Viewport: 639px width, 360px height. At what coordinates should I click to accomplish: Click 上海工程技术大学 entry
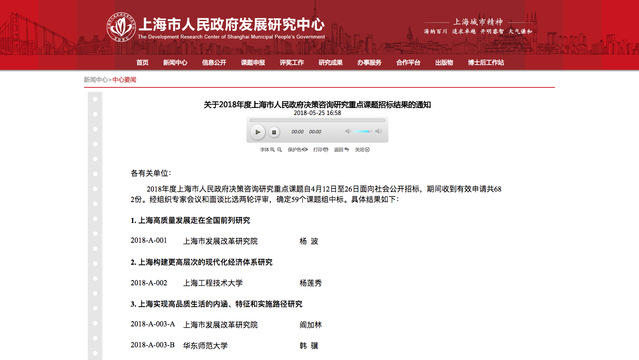coord(213,283)
